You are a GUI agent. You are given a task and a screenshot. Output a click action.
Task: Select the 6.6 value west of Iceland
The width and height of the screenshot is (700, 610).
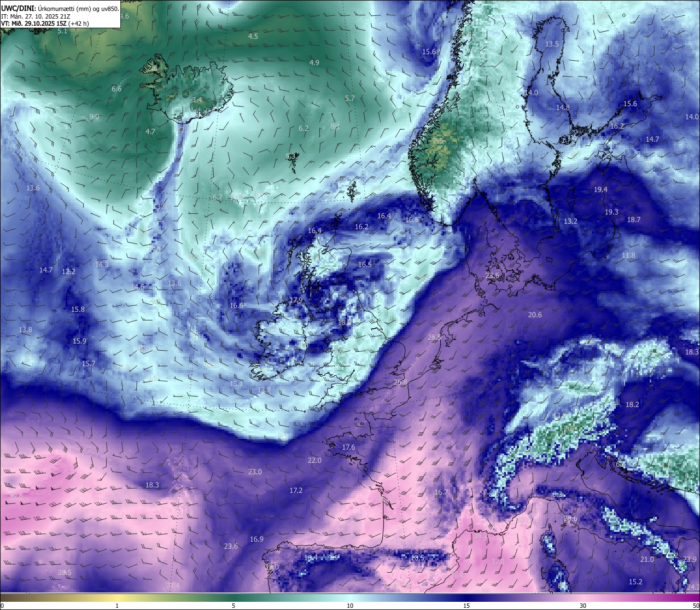[116, 88]
